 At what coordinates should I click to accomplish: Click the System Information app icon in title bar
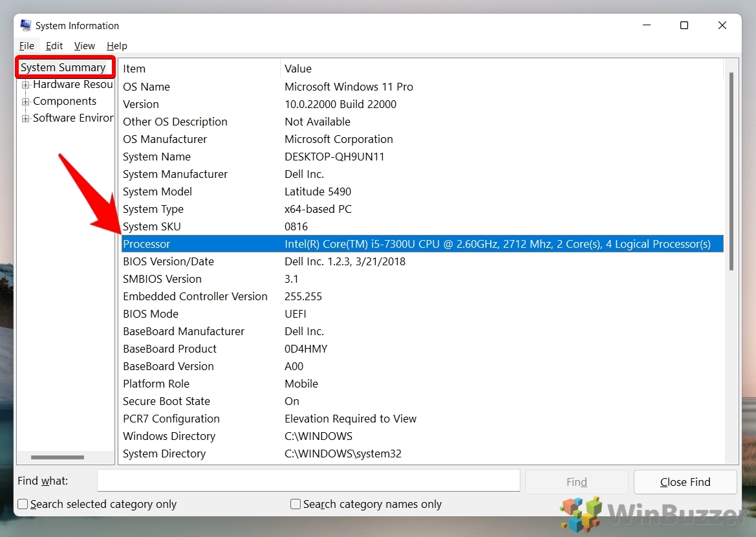click(x=26, y=26)
